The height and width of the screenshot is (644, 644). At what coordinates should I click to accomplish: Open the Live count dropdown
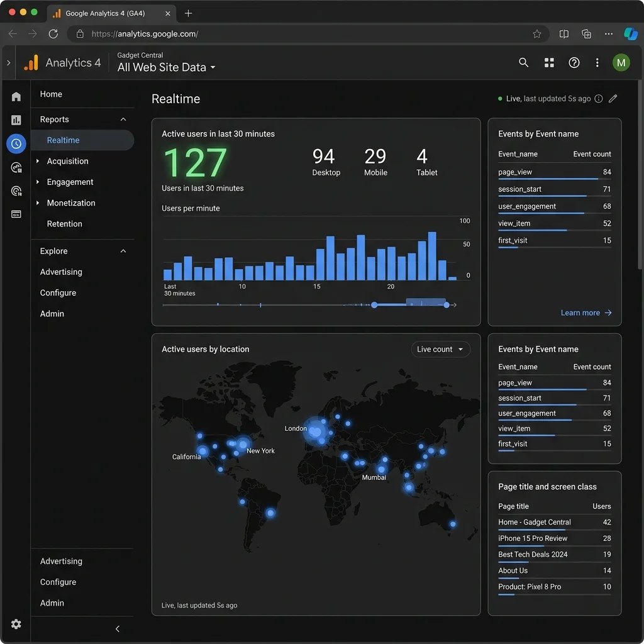tap(440, 349)
